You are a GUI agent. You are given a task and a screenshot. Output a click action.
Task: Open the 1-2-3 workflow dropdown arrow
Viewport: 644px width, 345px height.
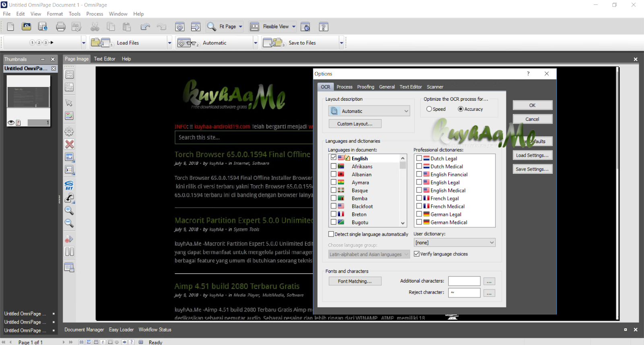tap(84, 43)
